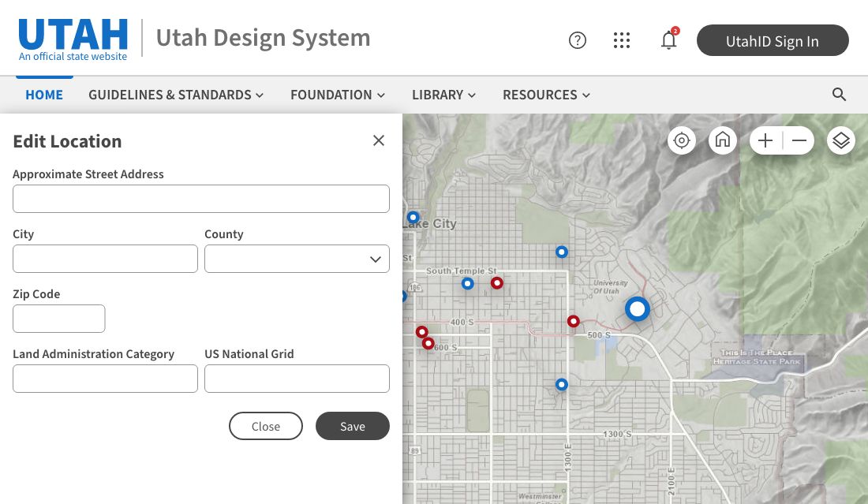Open the apps waffle grid icon
This screenshot has height=504, width=868.
point(622,39)
